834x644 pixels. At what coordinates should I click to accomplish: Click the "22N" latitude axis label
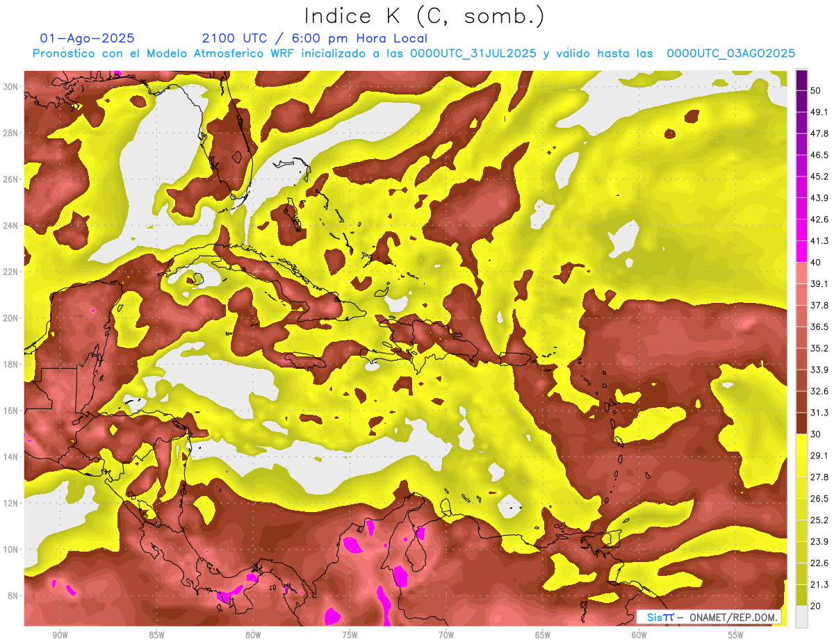pos(12,272)
